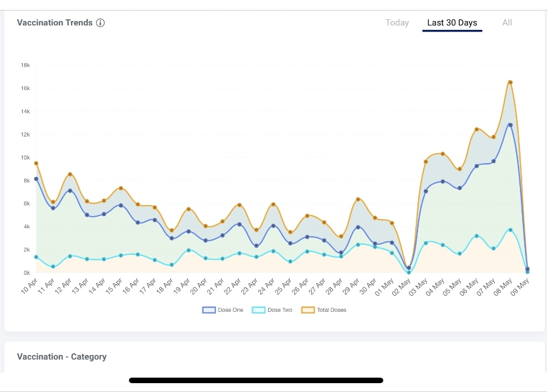Select the Last 30 Days tab
This screenshot has width=547, height=392.
point(452,23)
